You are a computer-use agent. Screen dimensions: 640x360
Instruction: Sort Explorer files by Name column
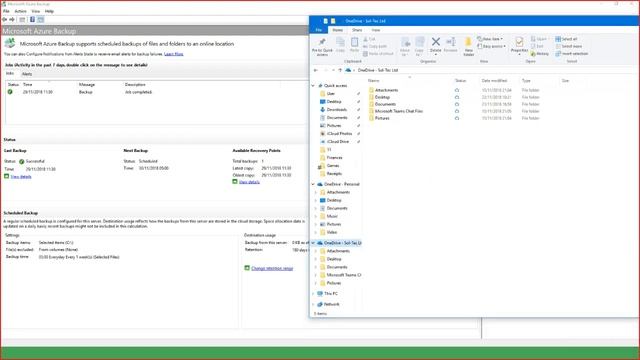(x=373, y=81)
